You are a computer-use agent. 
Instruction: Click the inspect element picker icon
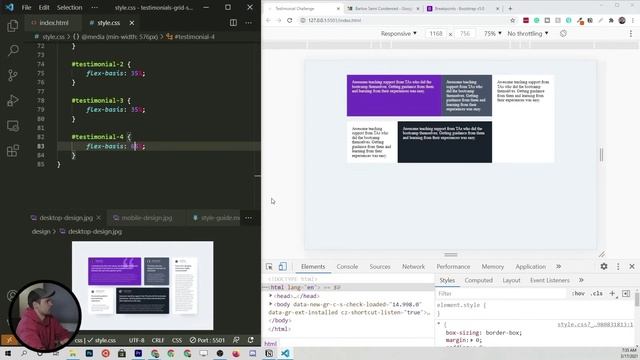pyautogui.click(x=269, y=267)
